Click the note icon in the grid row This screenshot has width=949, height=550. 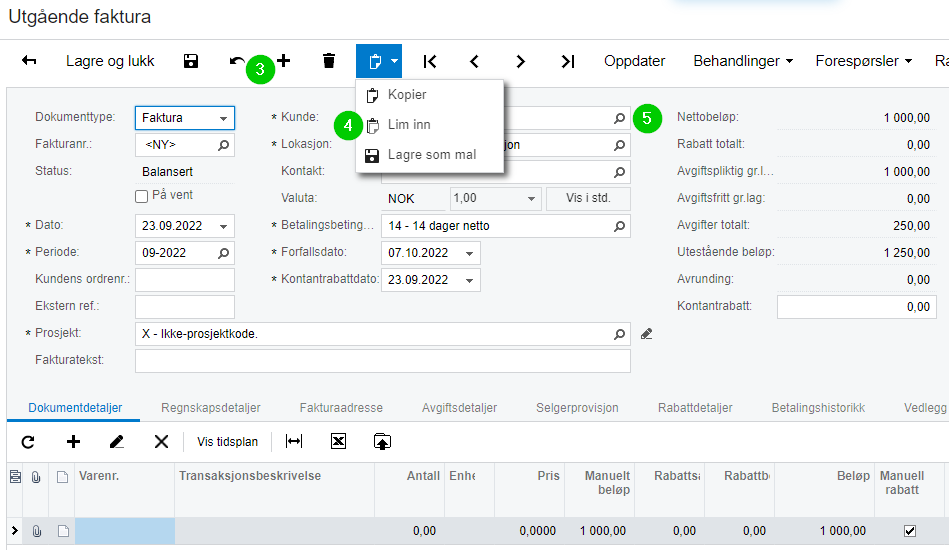[x=63, y=531]
